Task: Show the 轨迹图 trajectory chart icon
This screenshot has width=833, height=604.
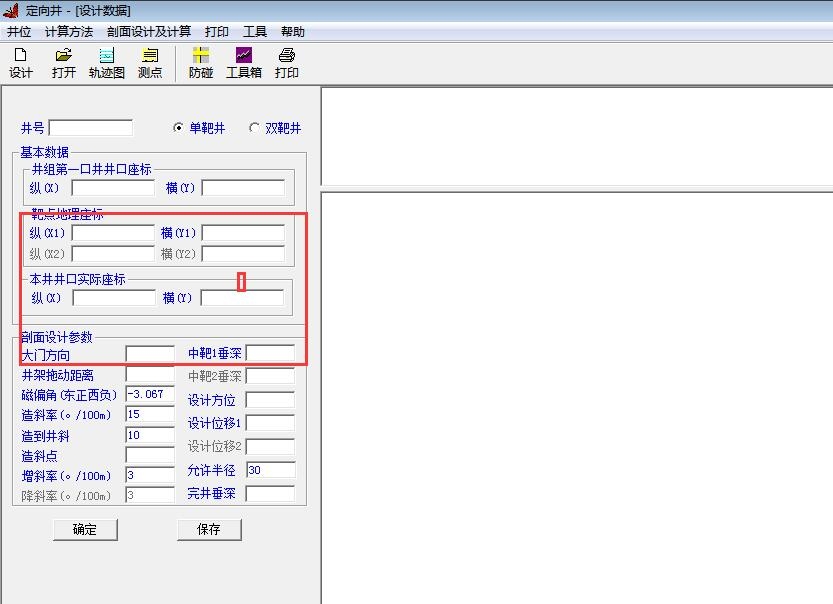Action: coord(107,62)
